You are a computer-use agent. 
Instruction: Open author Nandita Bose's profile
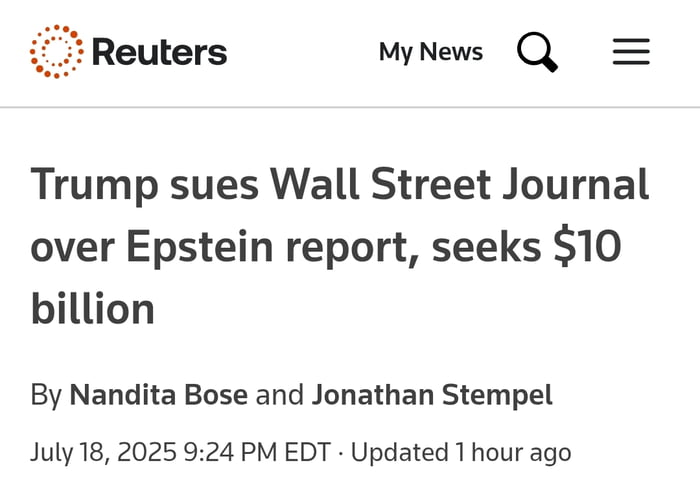click(158, 395)
